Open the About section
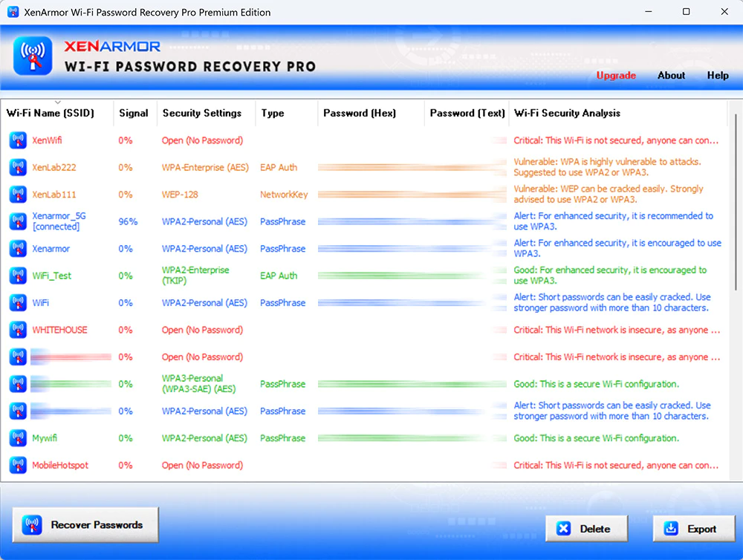This screenshot has width=743, height=560. pyautogui.click(x=671, y=75)
